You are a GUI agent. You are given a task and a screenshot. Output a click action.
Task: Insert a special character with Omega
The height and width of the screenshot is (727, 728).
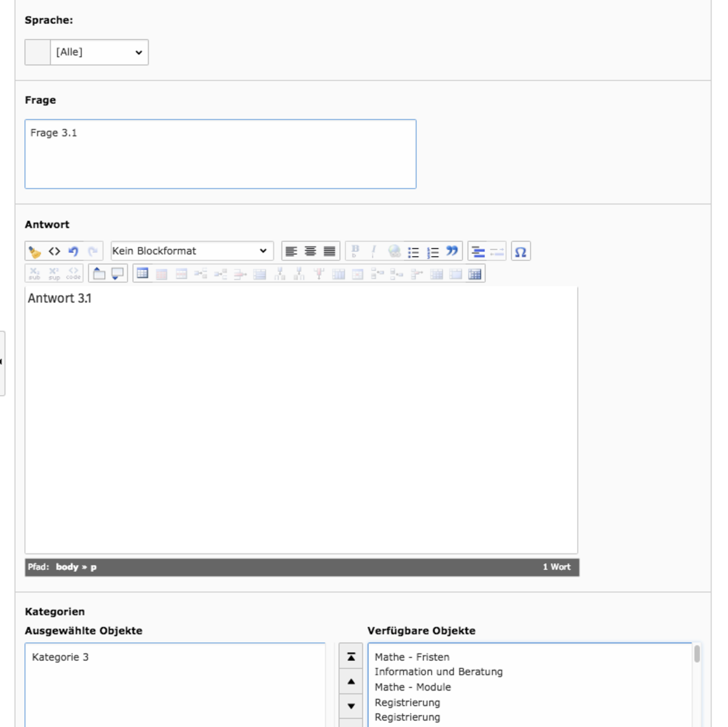(521, 251)
